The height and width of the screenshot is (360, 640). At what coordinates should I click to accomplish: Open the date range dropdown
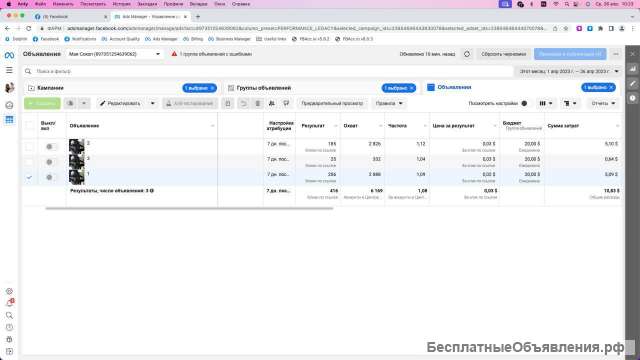[x=569, y=71]
